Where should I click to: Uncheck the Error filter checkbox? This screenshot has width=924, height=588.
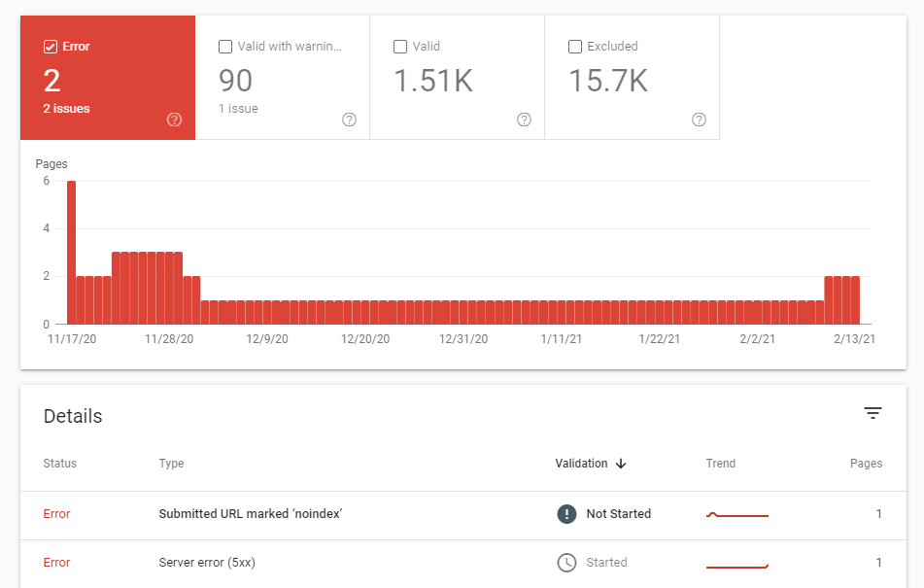point(51,46)
